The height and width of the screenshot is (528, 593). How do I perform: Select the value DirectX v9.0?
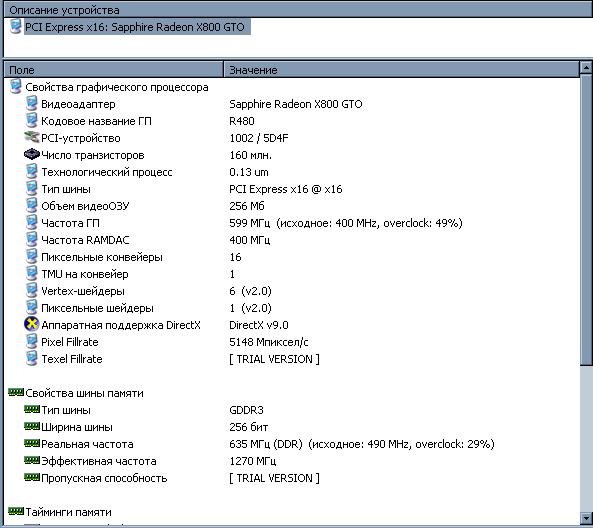point(259,325)
